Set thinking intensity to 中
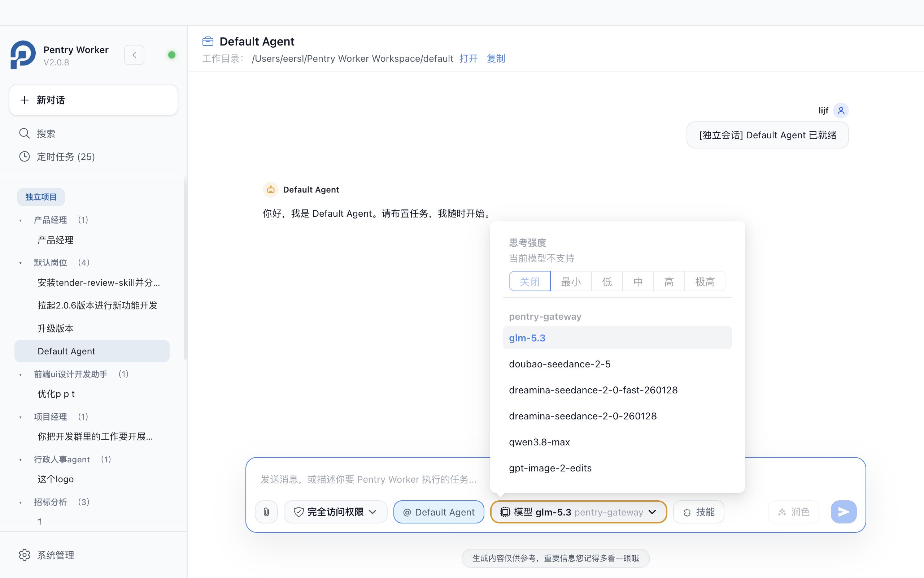The image size is (924, 578). coord(638,282)
